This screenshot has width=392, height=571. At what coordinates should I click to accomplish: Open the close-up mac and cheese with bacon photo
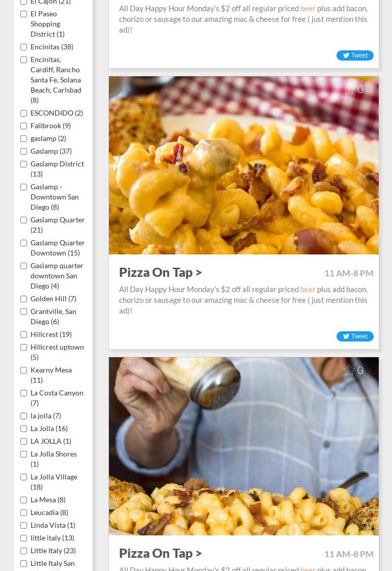(244, 165)
